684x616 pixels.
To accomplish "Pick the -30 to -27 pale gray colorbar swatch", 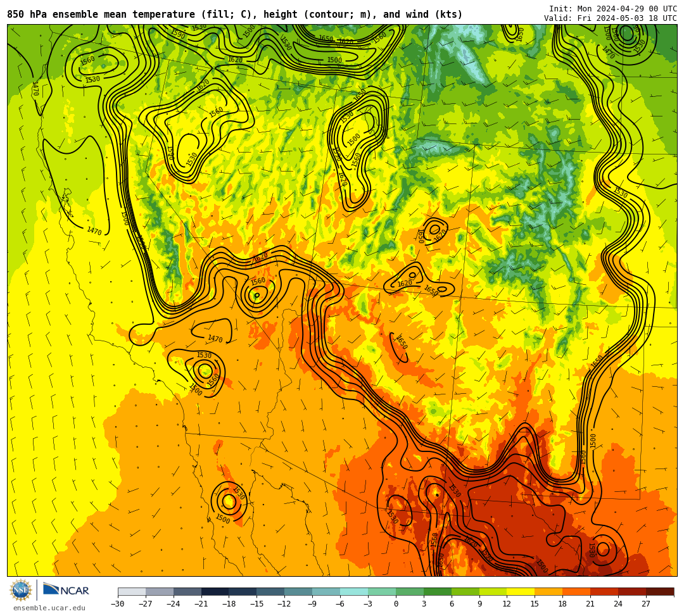I will (132, 591).
